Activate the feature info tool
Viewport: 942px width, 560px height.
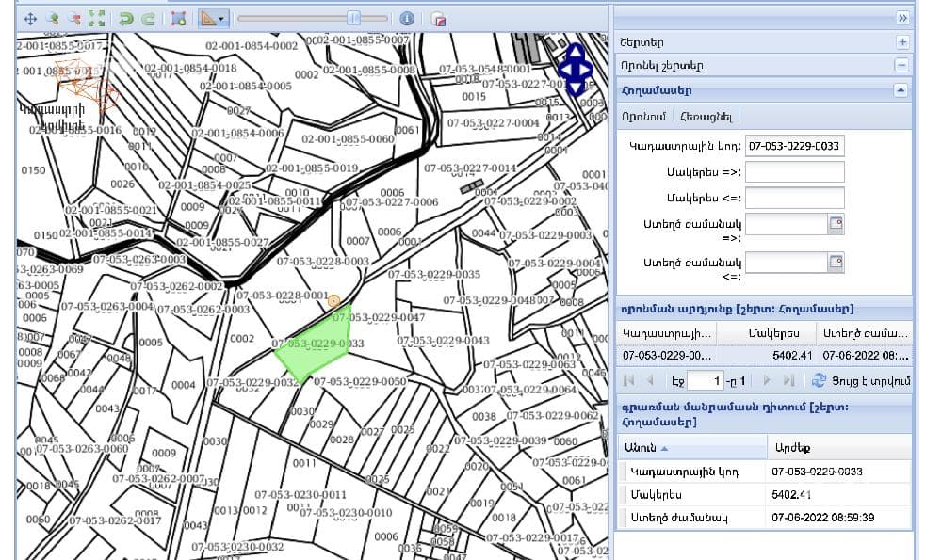407,19
